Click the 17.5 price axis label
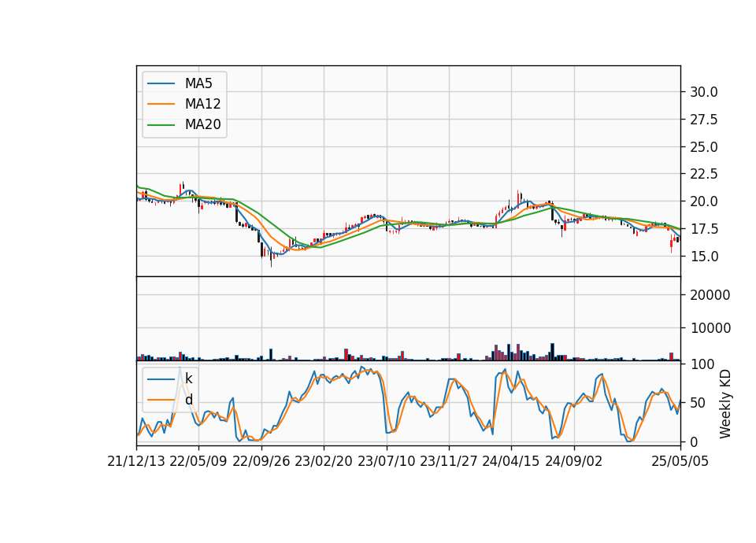Screen dimensions: 756x543 (x=703, y=229)
